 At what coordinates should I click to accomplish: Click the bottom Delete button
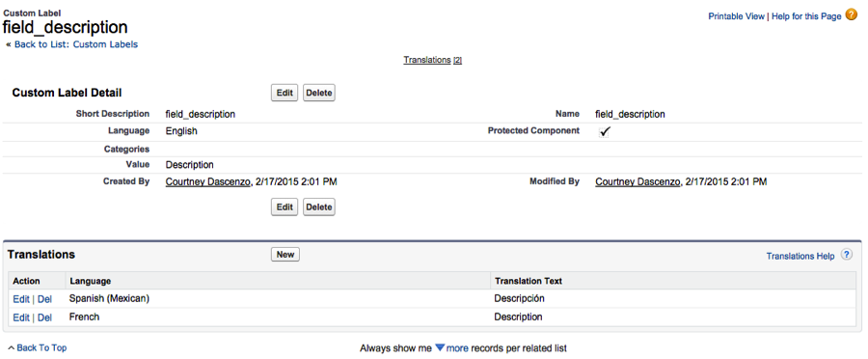click(319, 207)
